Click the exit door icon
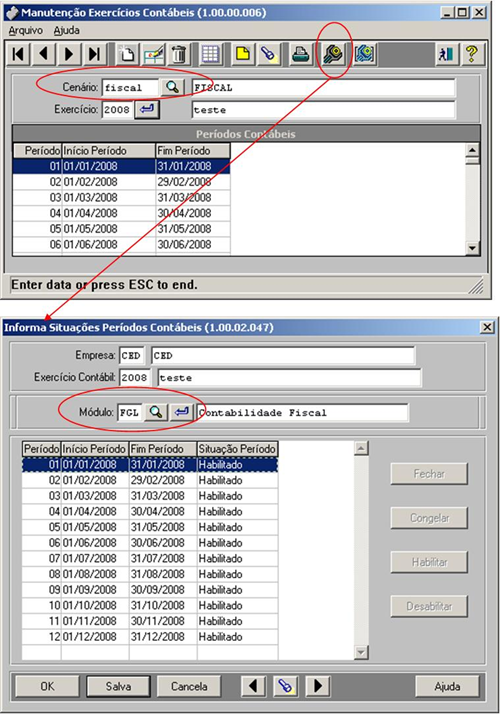The height and width of the screenshot is (714, 500). tap(446, 54)
